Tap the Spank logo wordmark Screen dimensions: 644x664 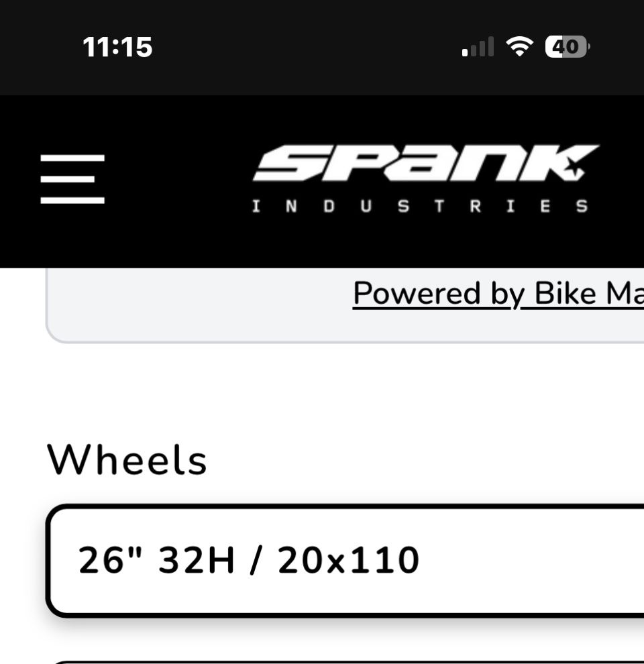(416, 163)
